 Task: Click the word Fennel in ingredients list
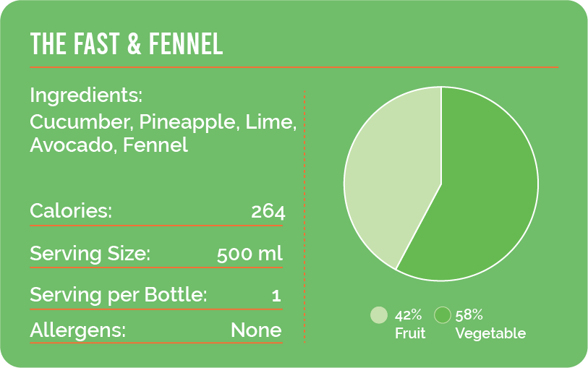pyautogui.click(x=155, y=145)
